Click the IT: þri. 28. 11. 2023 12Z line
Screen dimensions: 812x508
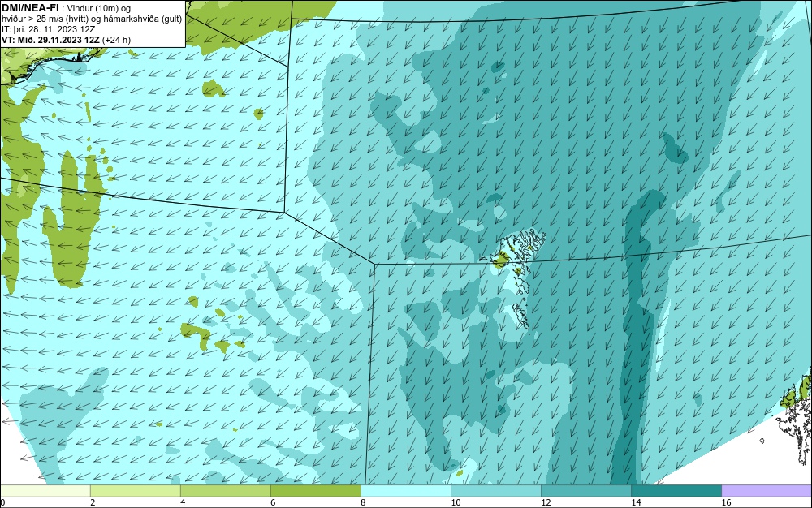click(48, 29)
